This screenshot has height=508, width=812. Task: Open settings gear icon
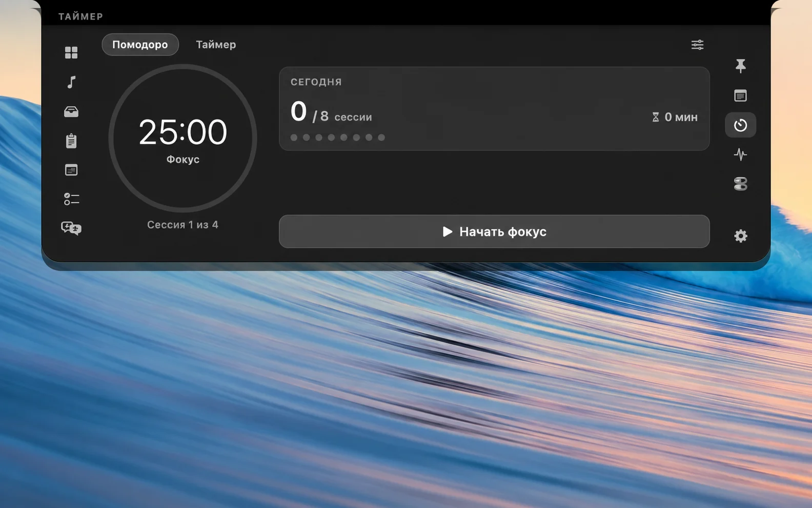tap(740, 236)
